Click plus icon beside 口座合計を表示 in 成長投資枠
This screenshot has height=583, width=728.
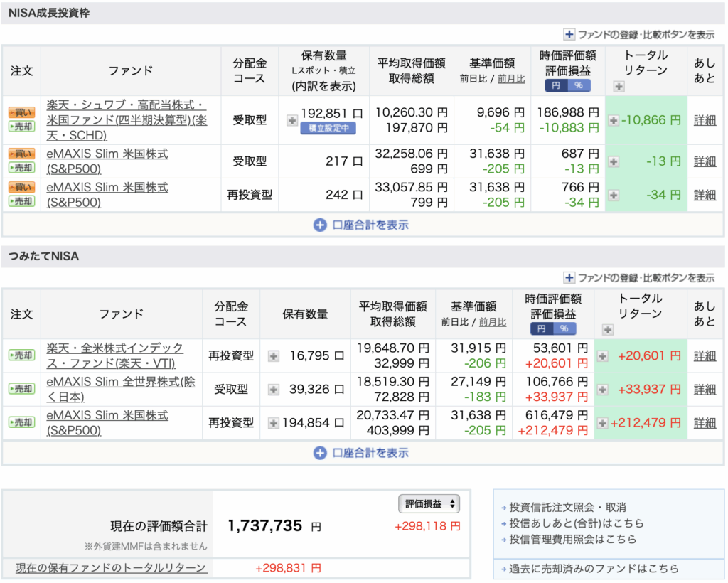320,225
